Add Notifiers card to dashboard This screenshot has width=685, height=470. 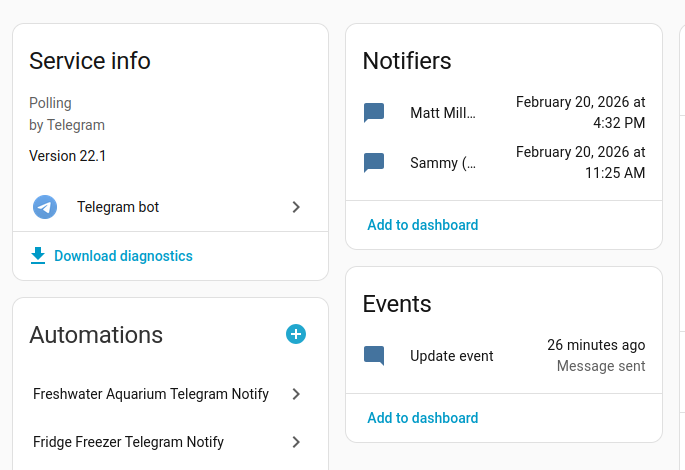coord(422,225)
